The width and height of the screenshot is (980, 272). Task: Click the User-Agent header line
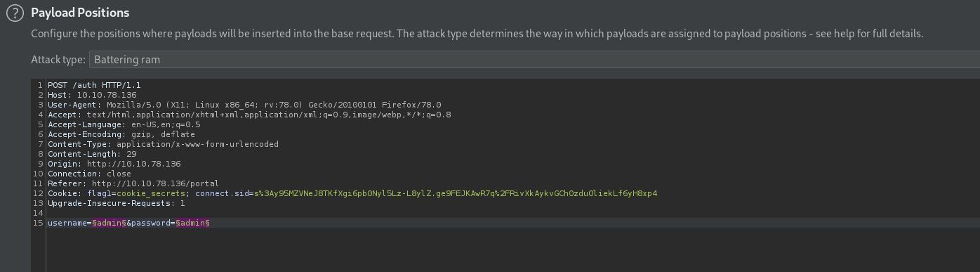244,105
